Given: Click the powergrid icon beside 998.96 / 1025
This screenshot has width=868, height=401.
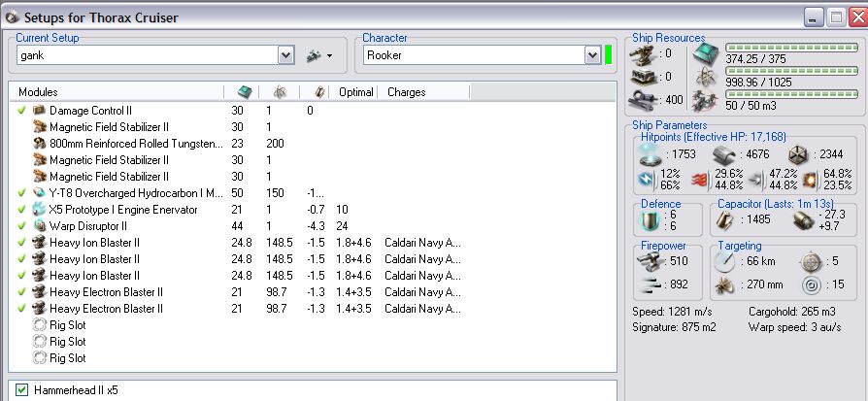Looking at the screenshot, I should (x=707, y=77).
